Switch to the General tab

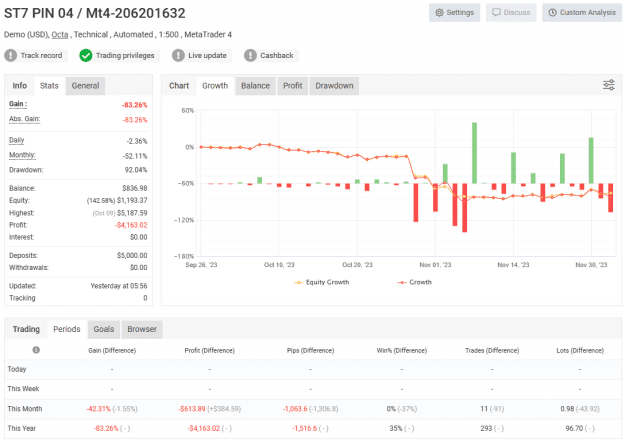(85, 86)
